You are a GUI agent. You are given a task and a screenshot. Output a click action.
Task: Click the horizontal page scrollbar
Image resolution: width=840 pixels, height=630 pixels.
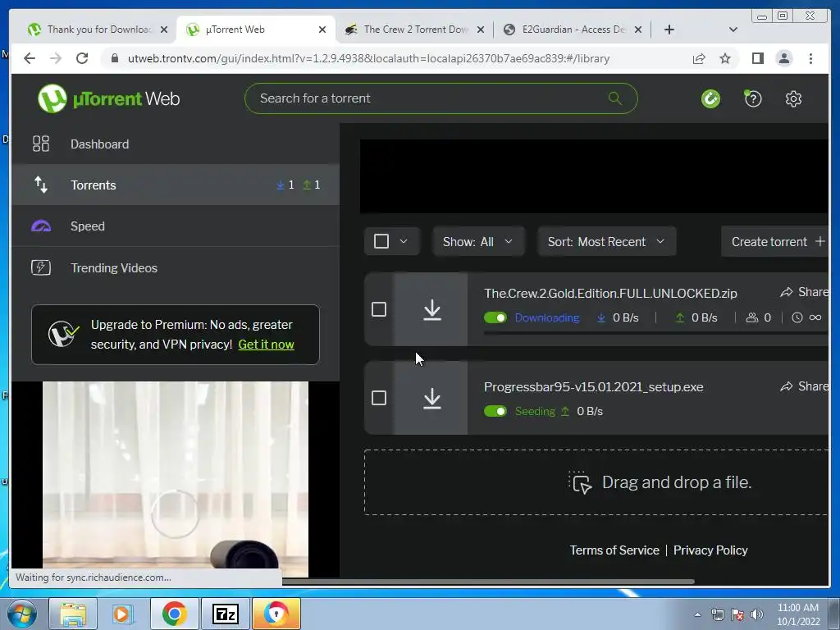[x=487, y=582]
